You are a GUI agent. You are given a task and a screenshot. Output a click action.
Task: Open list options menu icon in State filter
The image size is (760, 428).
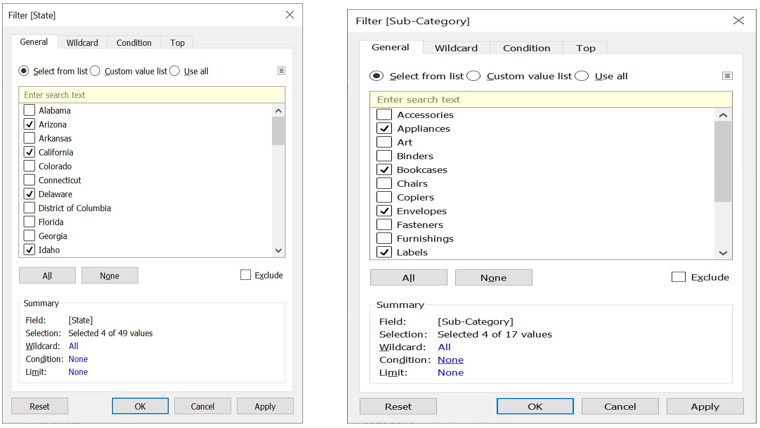tap(281, 71)
